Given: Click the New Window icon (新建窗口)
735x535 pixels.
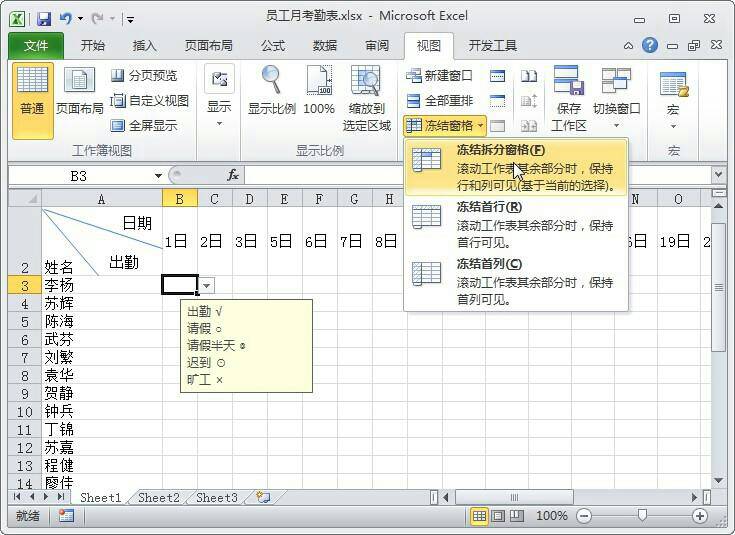Looking at the screenshot, I should (x=439, y=76).
